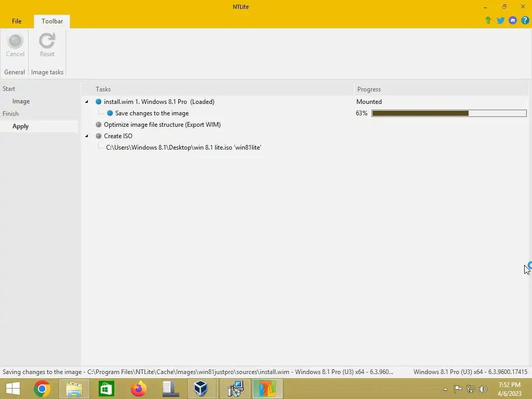
Task: Open the installer setup app in taskbar
Action: (x=236, y=389)
